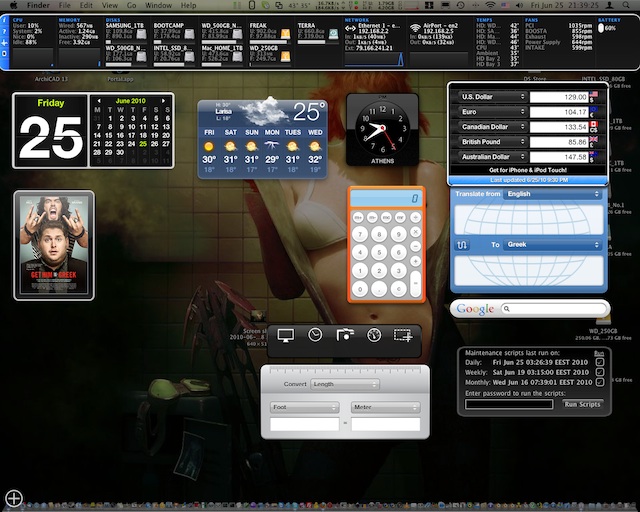Open the To Greek language dropdown
Image resolution: width=640 pixels, height=512 pixels.
click(553, 245)
